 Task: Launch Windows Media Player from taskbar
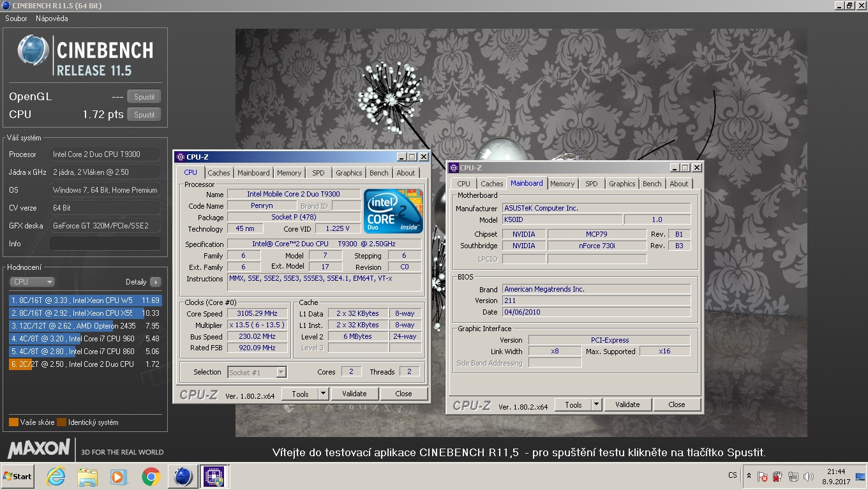pyautogui.click(x=119, y=477)
